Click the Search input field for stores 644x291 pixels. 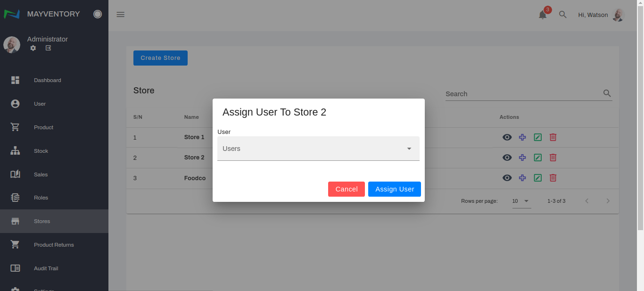pyautogui.click(x=522, y=94)
